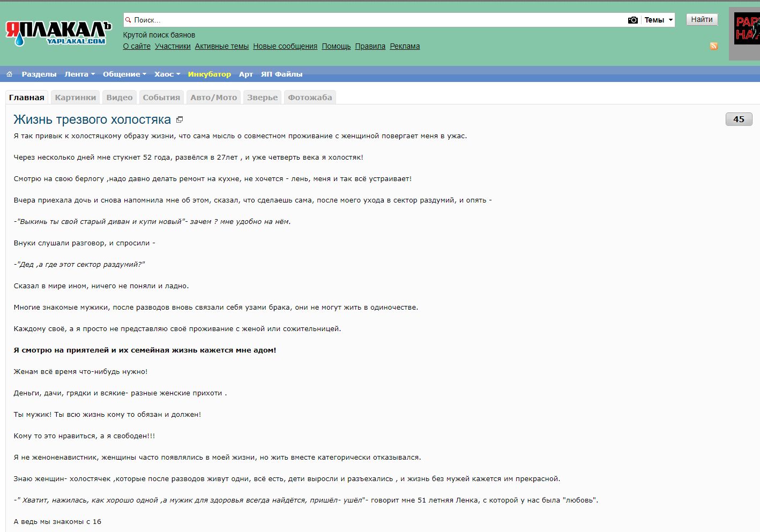Click the 45 rating button
The height and width of the screenshot is (532, 760).
coord(739,119)
